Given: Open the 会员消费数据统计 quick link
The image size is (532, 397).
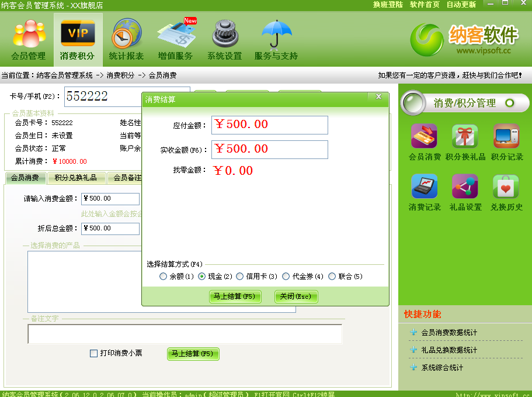Looking at the screenshot, I should [448, 333].
